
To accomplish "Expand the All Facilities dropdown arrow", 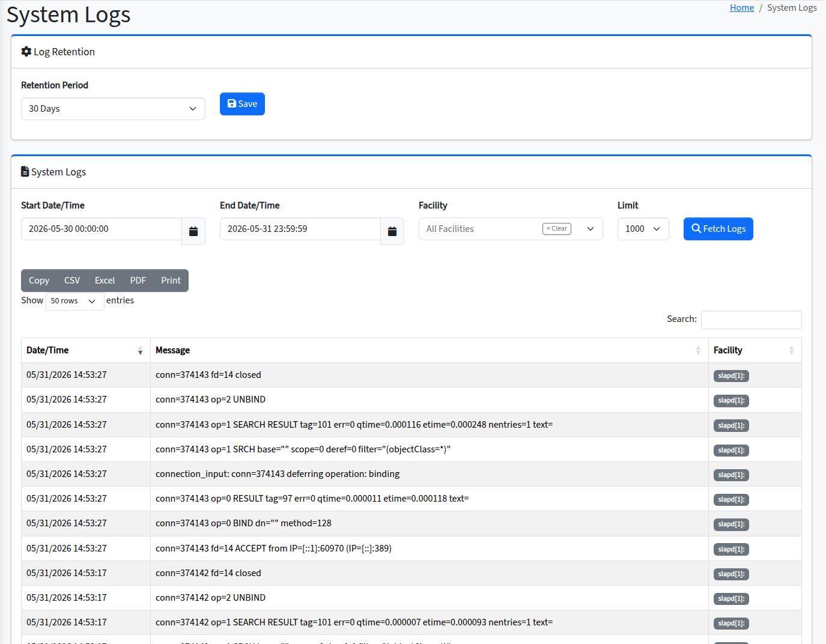I will click(x=591, y=229).
